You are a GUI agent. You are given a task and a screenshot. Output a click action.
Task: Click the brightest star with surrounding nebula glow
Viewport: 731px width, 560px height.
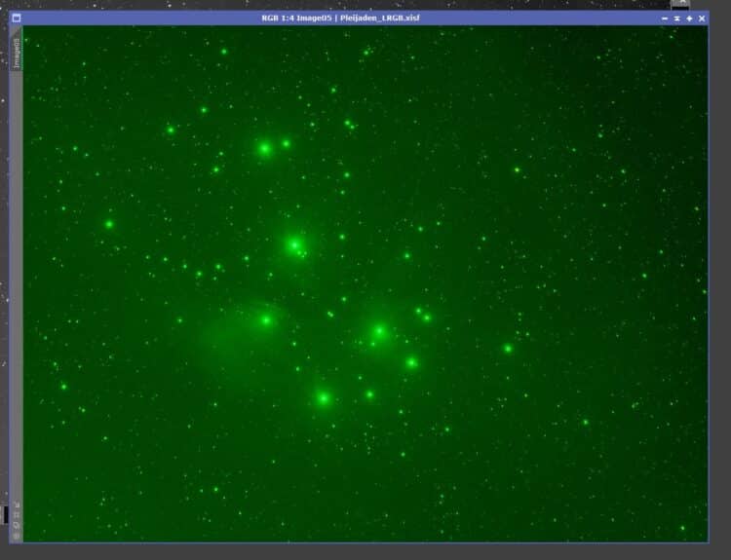[x=294, y=244]
